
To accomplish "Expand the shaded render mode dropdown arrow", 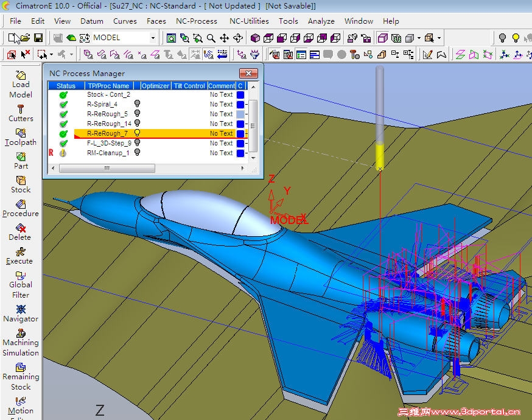I will coord(419,38).
